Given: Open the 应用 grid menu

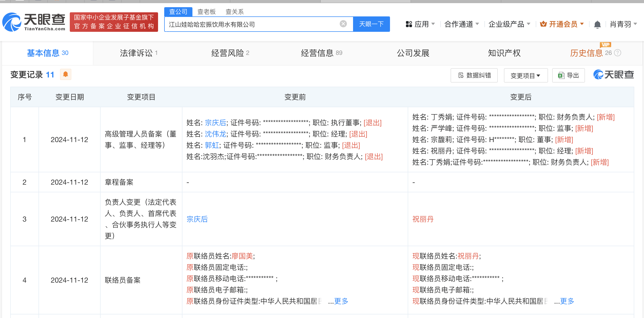Looking at the screenshot, I should point(420,24).
